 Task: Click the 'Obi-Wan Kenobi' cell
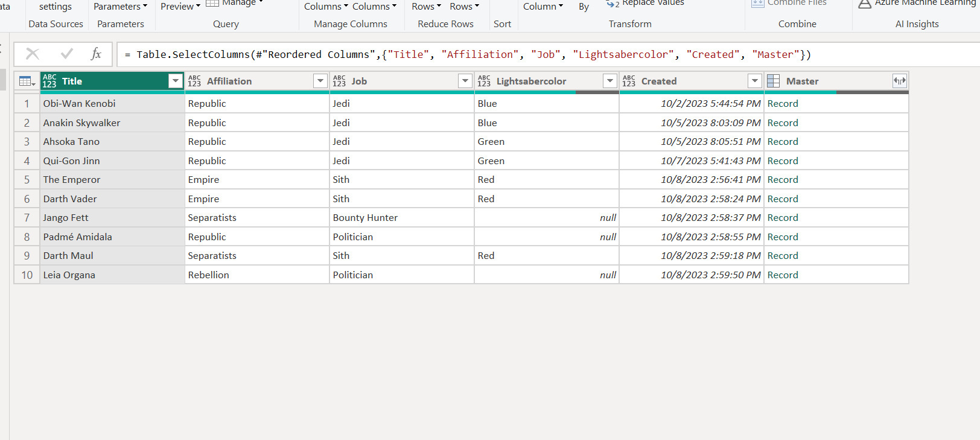point(112,103)
